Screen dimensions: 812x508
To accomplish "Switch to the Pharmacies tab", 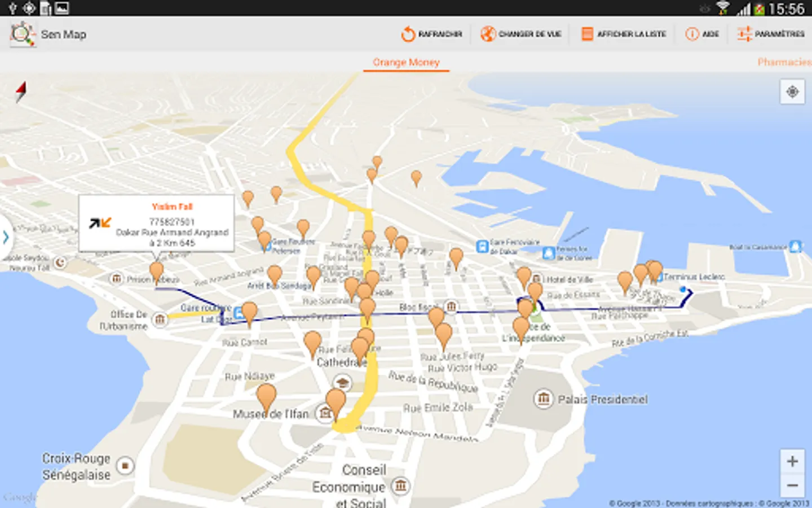I will click(x=784, y=62).
